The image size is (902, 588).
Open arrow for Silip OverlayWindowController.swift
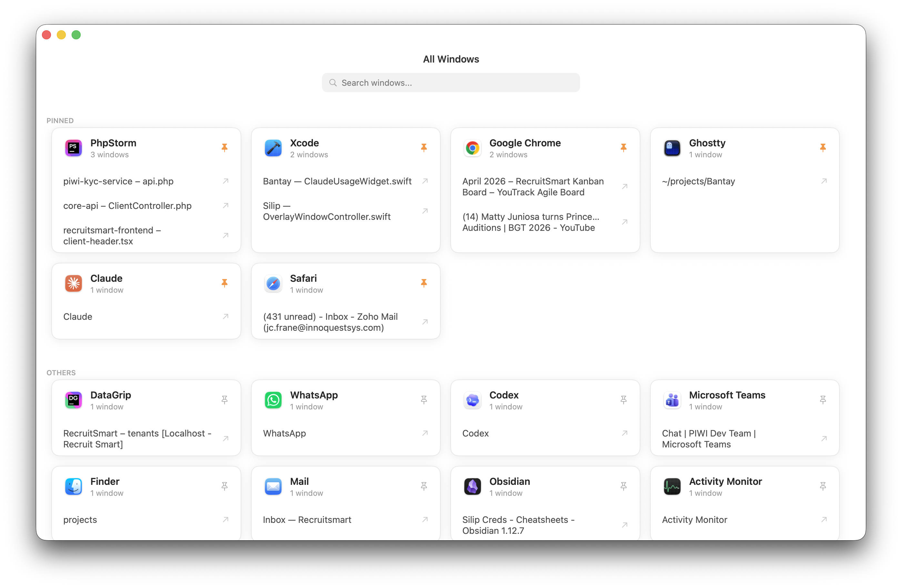(425, 211)
